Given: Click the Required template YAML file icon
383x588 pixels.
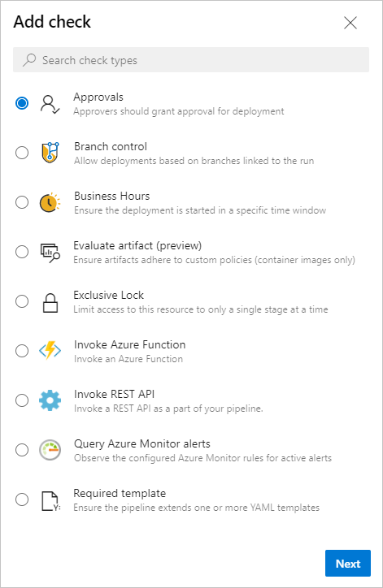Looking at the screenshot, I should (50, 501).
